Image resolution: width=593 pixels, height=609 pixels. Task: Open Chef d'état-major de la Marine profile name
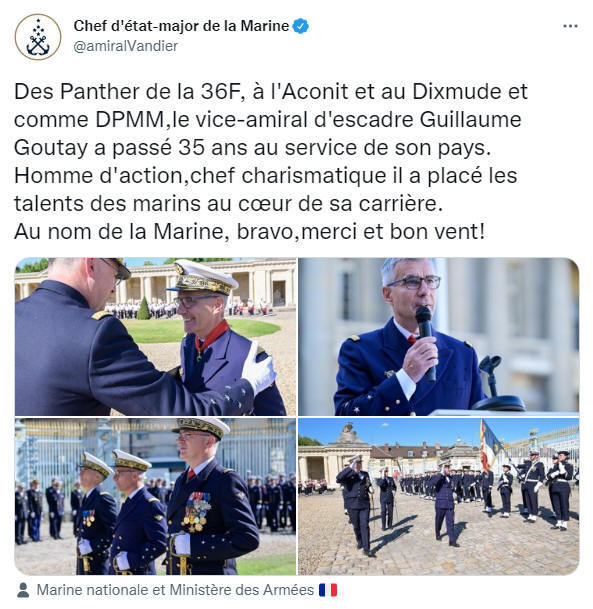click(x=181, y=26)
